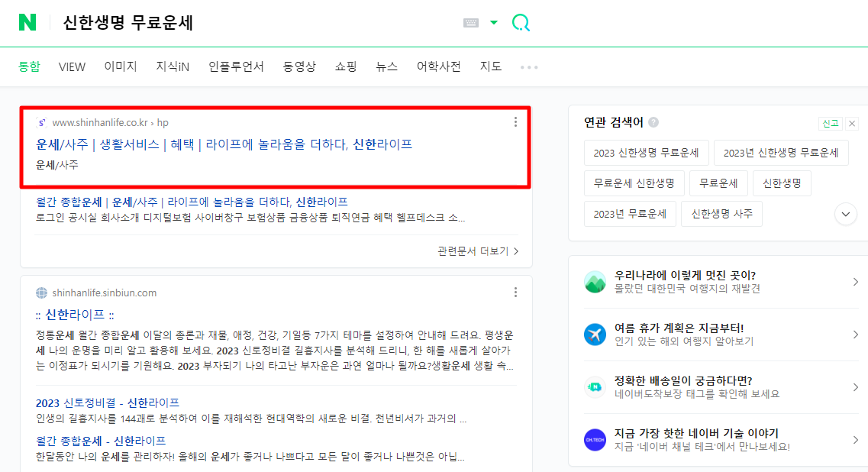Expand arrow on 여름 휴가 계획은 지금부터! row

point(855,335)
